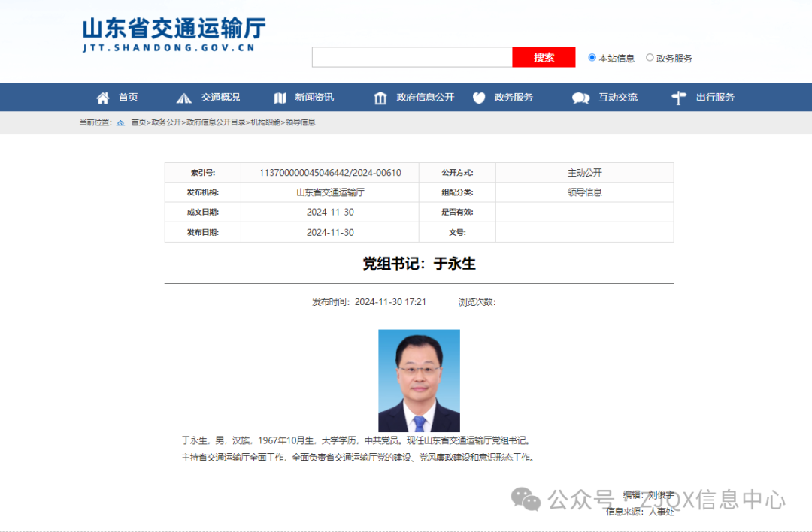The width and height of the screenshot is (812, 532).
Task: Click the heading 党组书记：于永生
Action: [419, 264]
